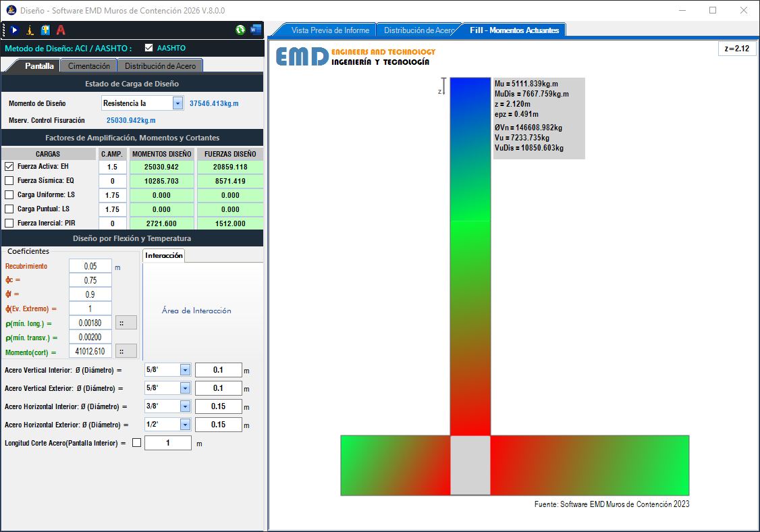Click the wall stem moment gradient diagram
Viewport: 760px width, 532px height.
coord(470,256)
